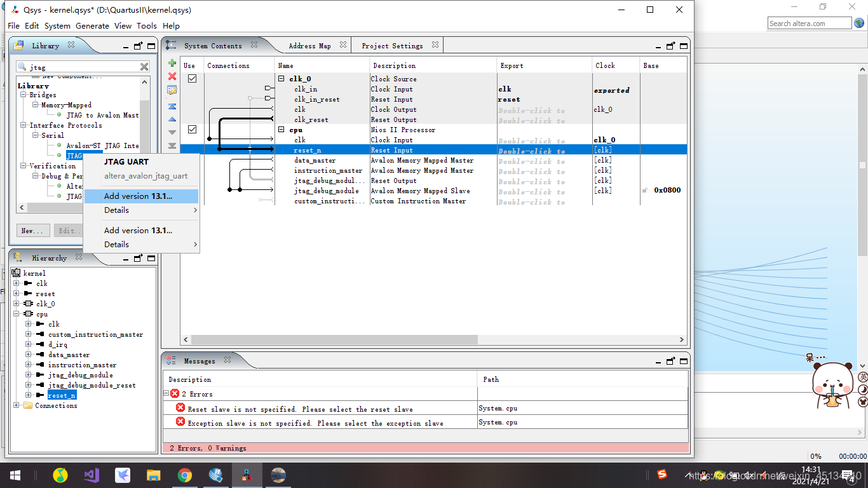868x488 pixels.
Task: Collapse the Verification library category
Action: 24,166
